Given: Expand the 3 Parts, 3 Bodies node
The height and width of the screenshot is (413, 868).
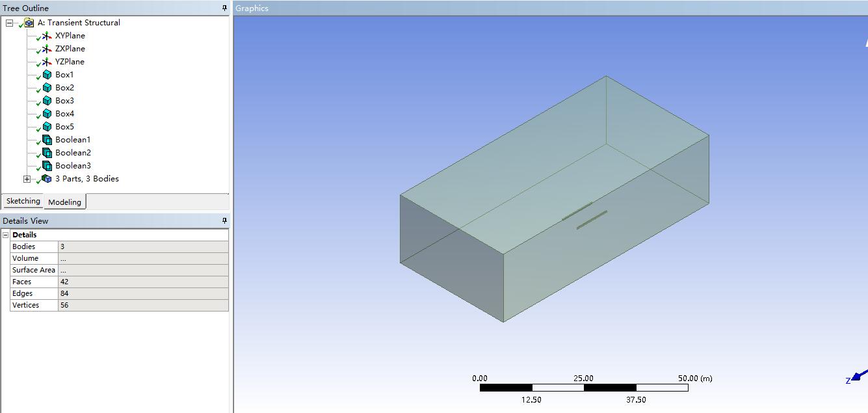Looking at the screenshot, I should (x=27, y=179).
